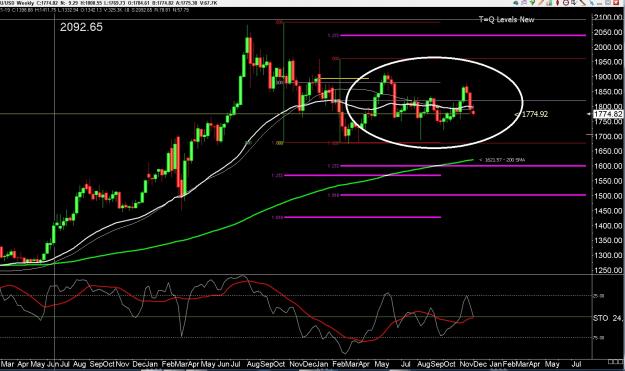Select the magenta level line at 1500
Viewport: 625px width, 371px height.
(x=463, y=195)
